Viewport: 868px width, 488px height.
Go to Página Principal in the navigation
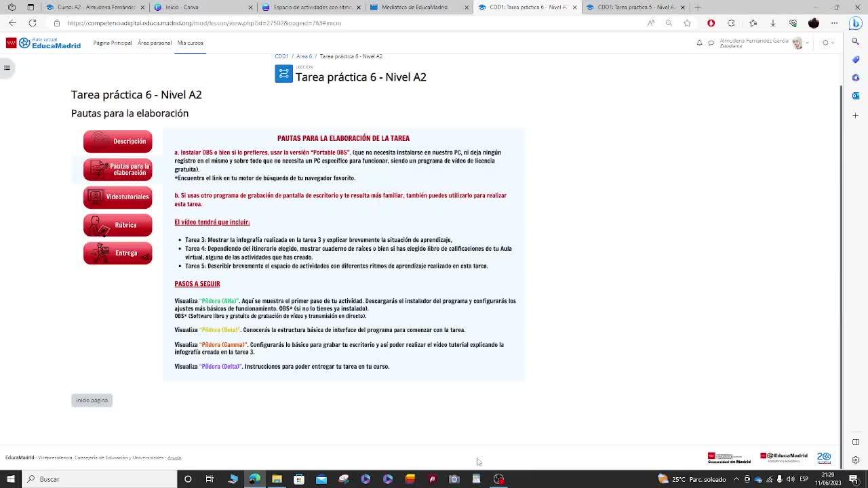click(x=113, y=43)
